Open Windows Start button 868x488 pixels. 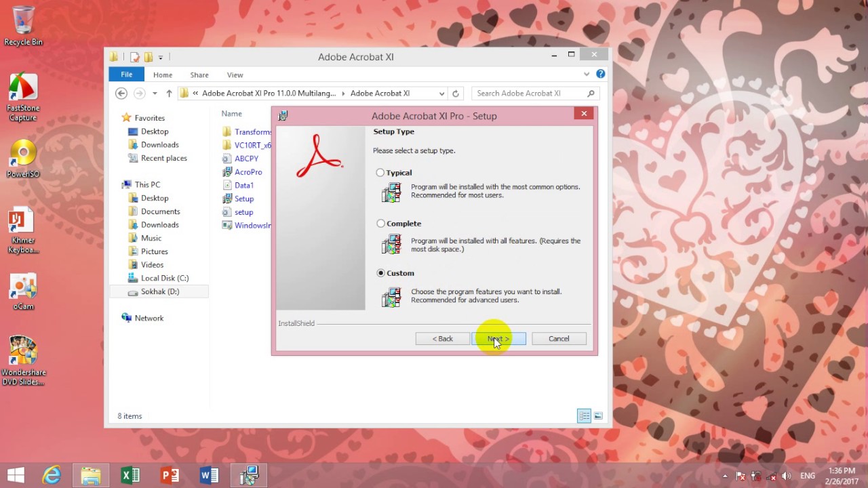16,476
